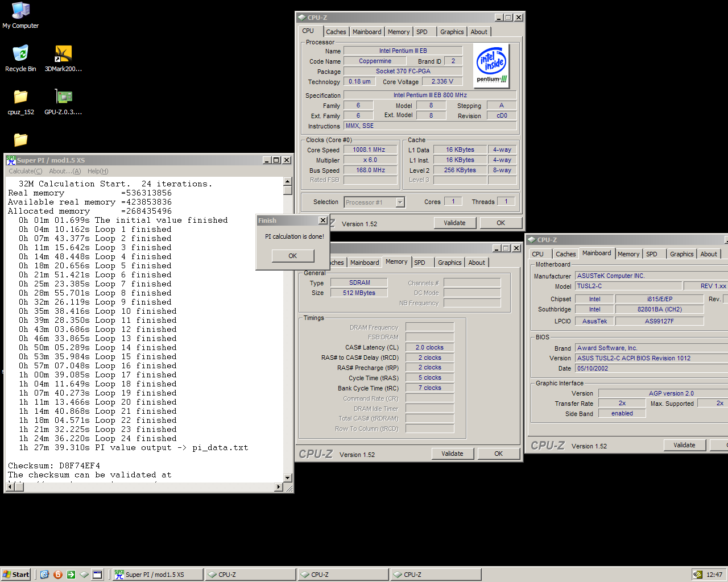Click the green arrow quick launch icon
The image size is (728, 582).
point(71,575)
